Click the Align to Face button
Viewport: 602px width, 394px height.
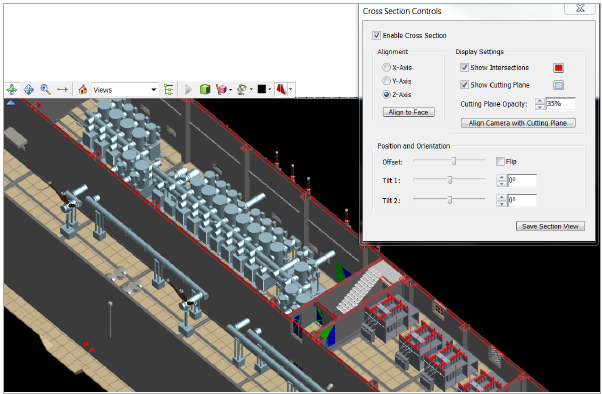click(408, 112)
